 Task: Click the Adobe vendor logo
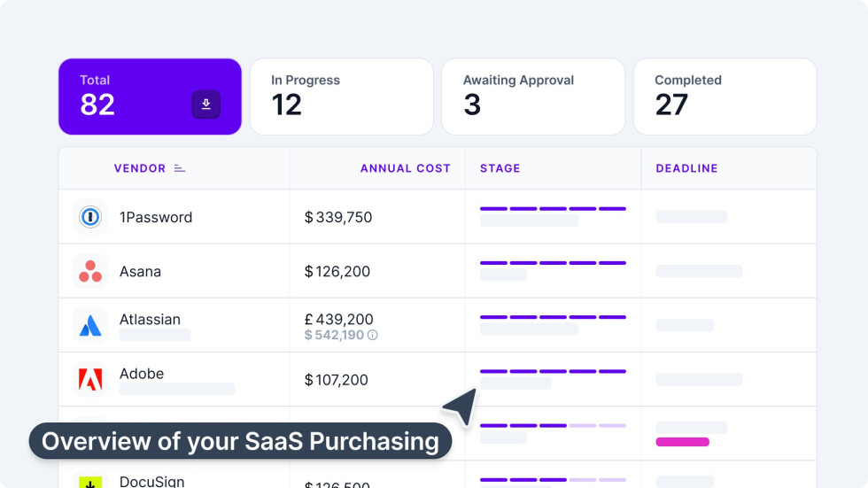[x=90, y=380]
